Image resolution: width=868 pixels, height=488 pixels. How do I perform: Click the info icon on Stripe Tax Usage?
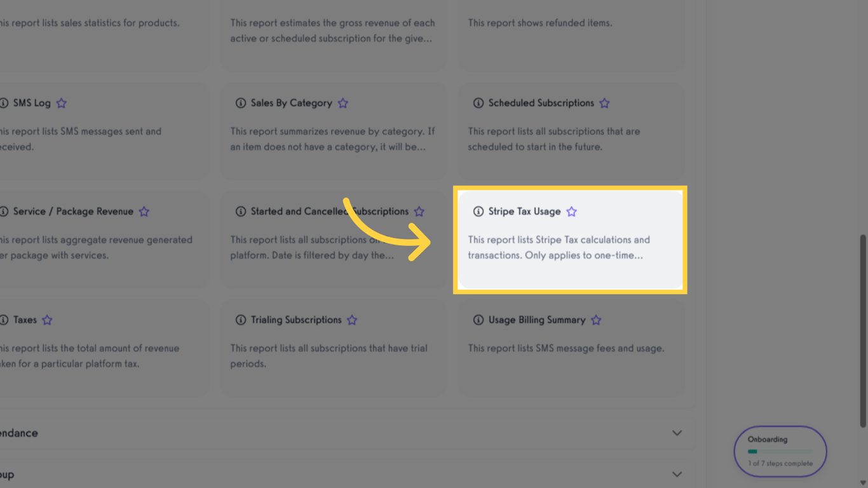click(477, 211)
